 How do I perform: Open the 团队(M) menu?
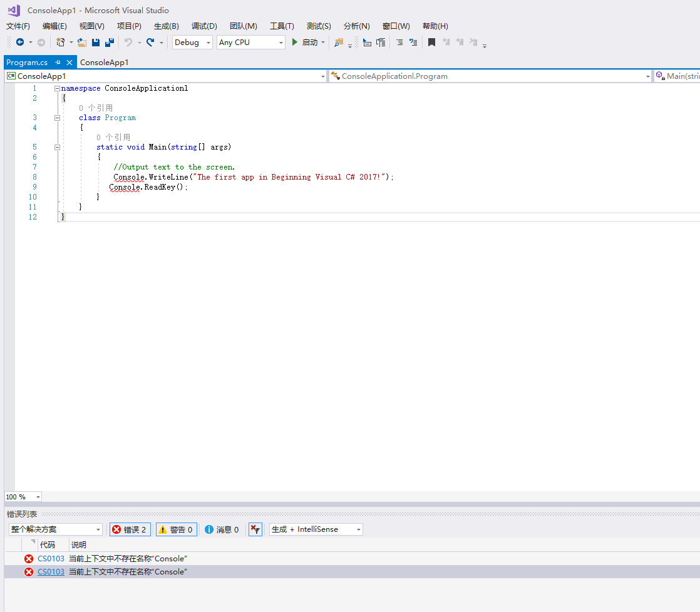click(244, 26)
